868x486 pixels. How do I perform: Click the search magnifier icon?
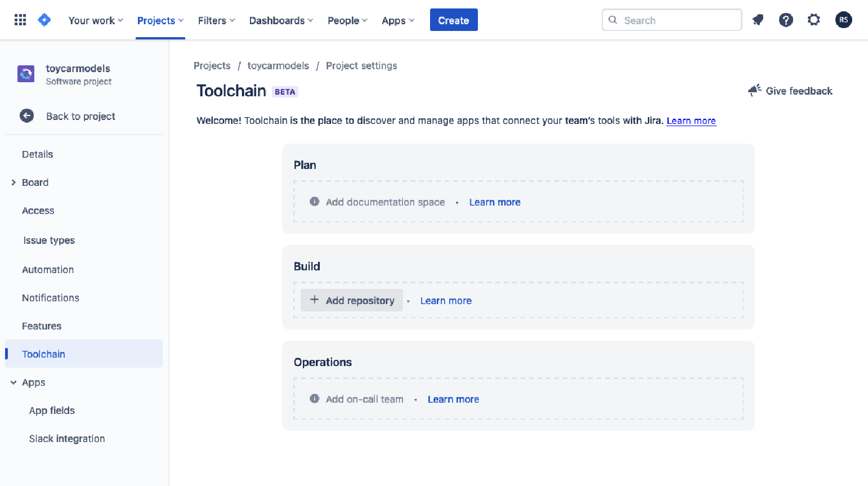coord(613,20)
